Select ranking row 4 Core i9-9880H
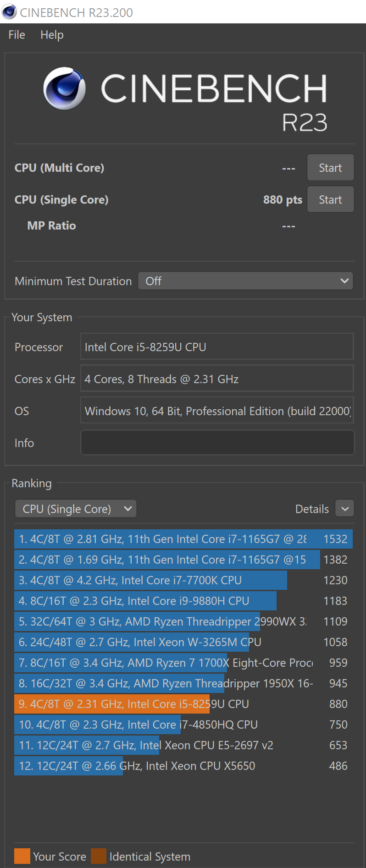366x868 pixels. pyautogui.click(x=183, y=601)
